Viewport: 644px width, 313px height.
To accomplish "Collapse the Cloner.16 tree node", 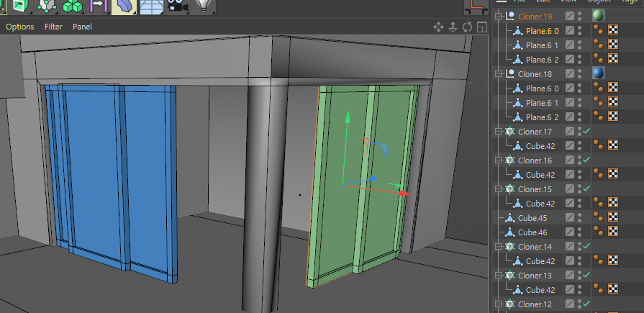I will point(499,160).
